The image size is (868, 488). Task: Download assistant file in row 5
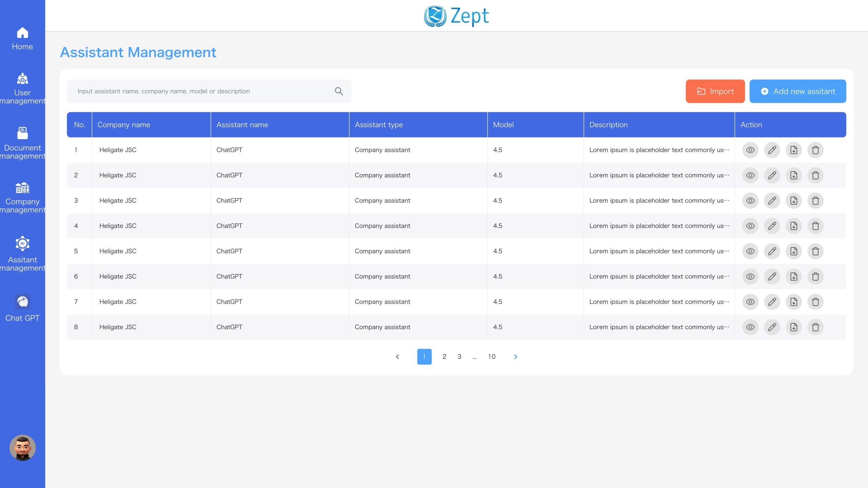coord(794,251)
